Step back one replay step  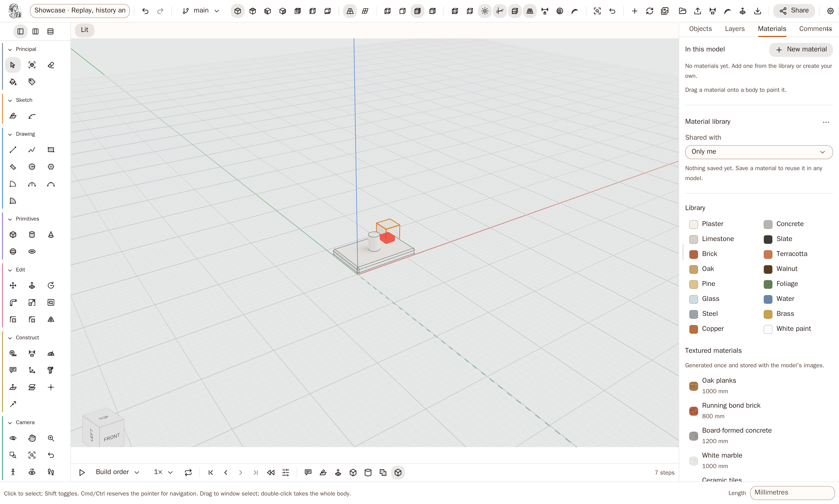click(x=226, y=472)
